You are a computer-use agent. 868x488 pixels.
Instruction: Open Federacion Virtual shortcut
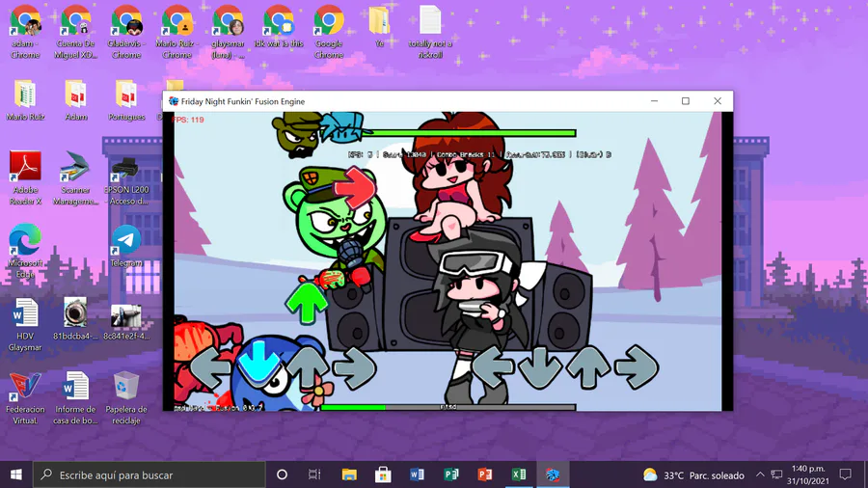click(x=25, y=397)
